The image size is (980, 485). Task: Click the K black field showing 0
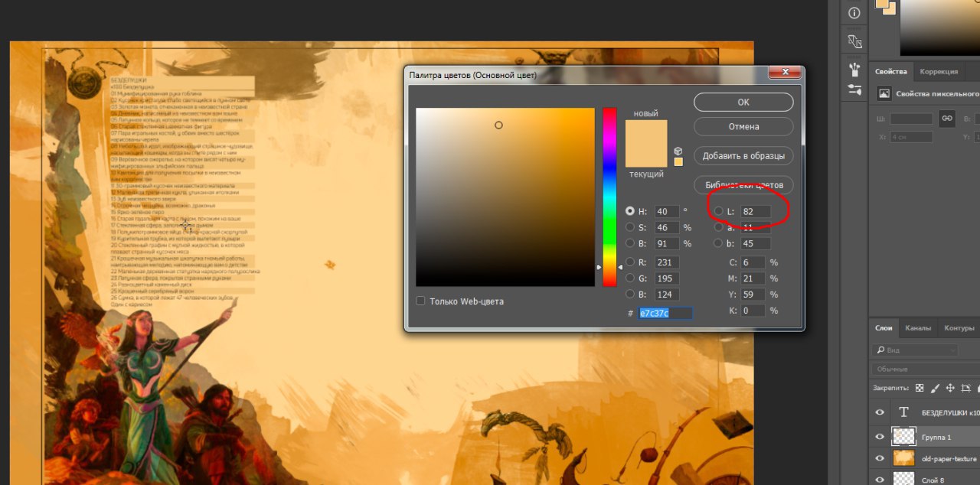[753, 311]
